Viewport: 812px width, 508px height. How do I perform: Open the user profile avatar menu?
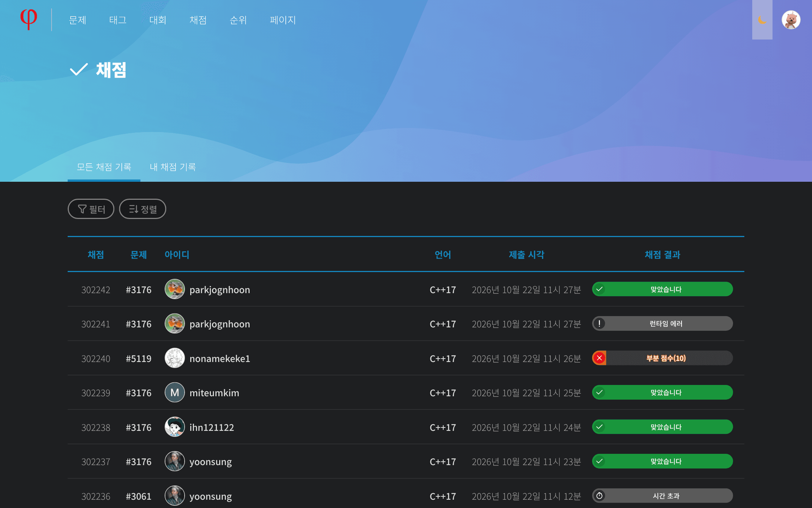pos(791,20)
